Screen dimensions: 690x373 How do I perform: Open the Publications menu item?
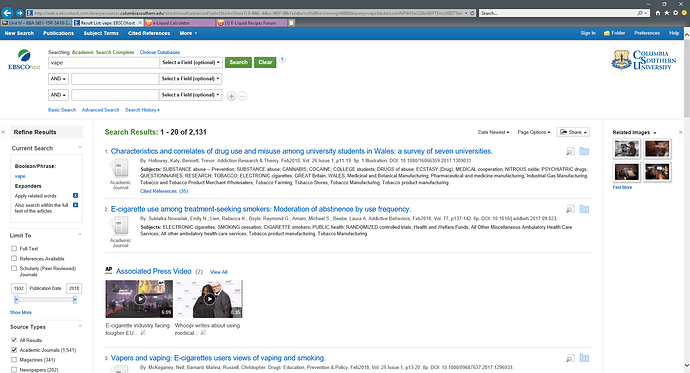[59, 33]
